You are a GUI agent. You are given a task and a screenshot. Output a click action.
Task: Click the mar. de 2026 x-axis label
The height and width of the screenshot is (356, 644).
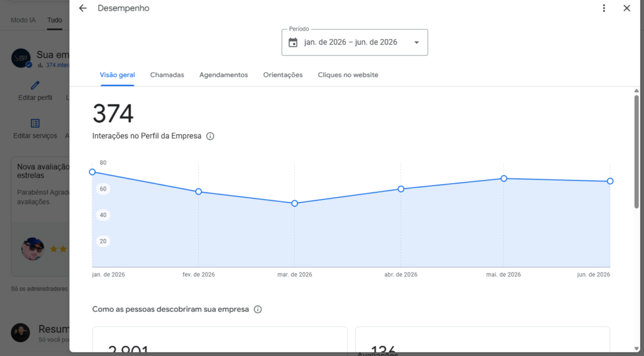point(294,274)
